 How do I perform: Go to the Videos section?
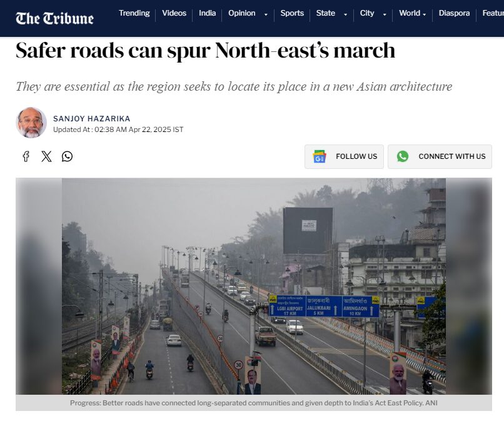click(x=174, y=13)
